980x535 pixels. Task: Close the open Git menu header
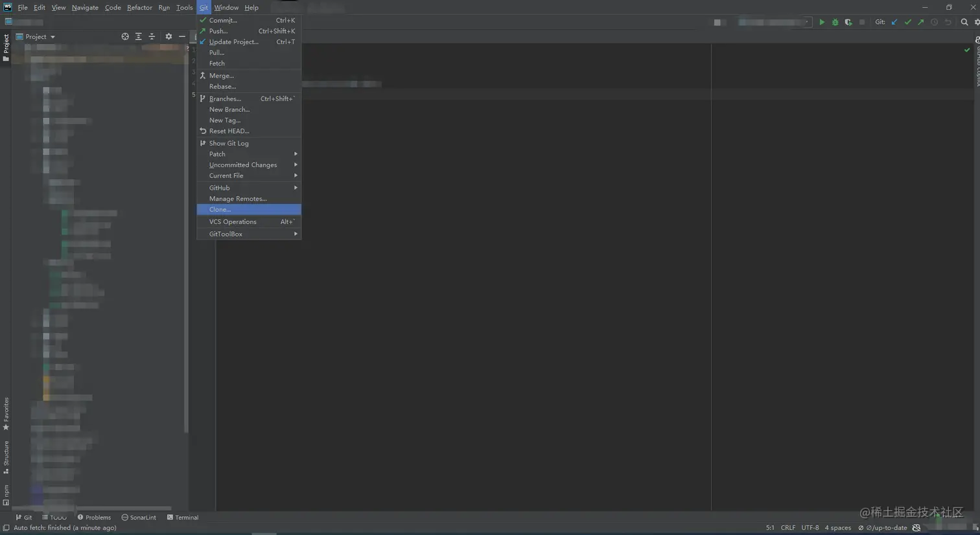[x=204, y=7]
